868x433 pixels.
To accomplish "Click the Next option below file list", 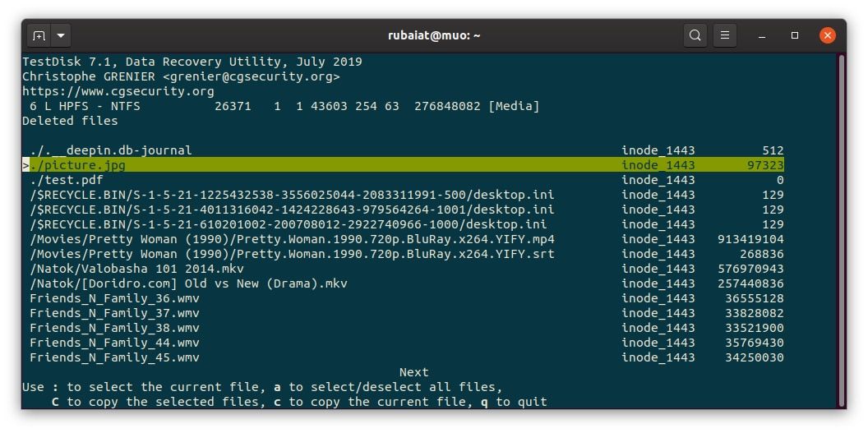I will tap(414, 372).
